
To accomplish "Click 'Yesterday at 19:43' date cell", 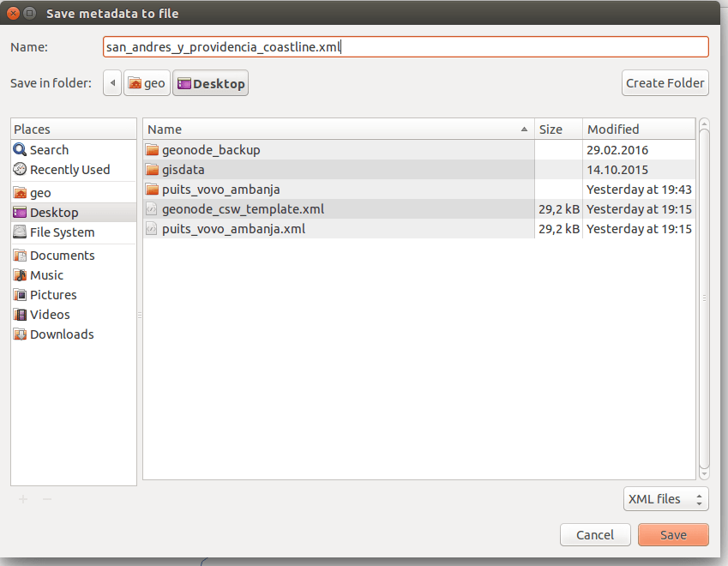I will (x=639, y=190).
